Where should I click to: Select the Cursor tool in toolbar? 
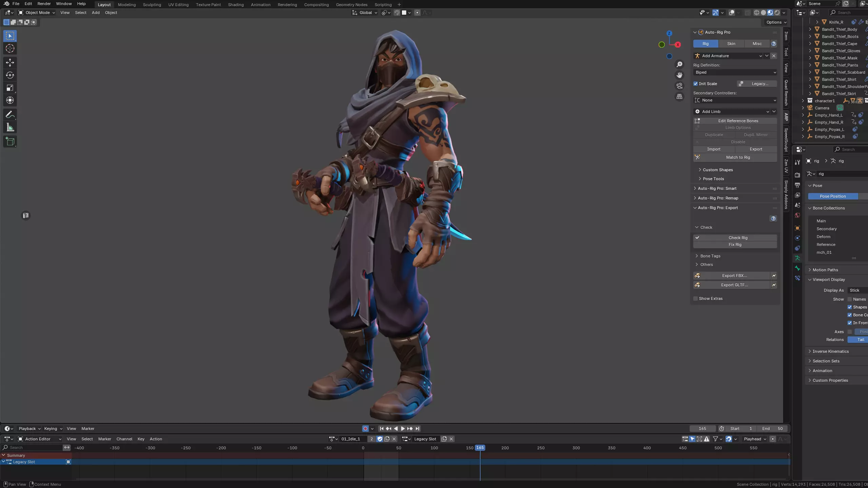click(10, 48)
